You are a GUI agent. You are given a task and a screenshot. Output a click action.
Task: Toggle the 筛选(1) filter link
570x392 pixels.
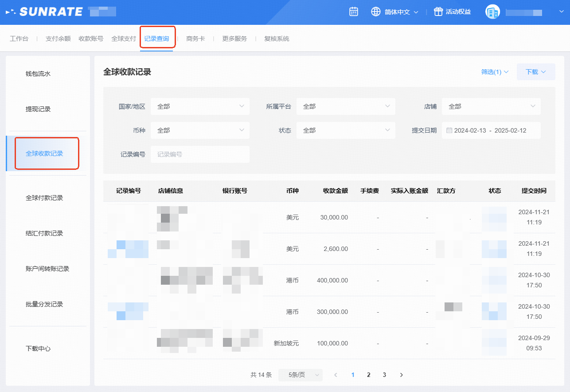tap(495, 72)
